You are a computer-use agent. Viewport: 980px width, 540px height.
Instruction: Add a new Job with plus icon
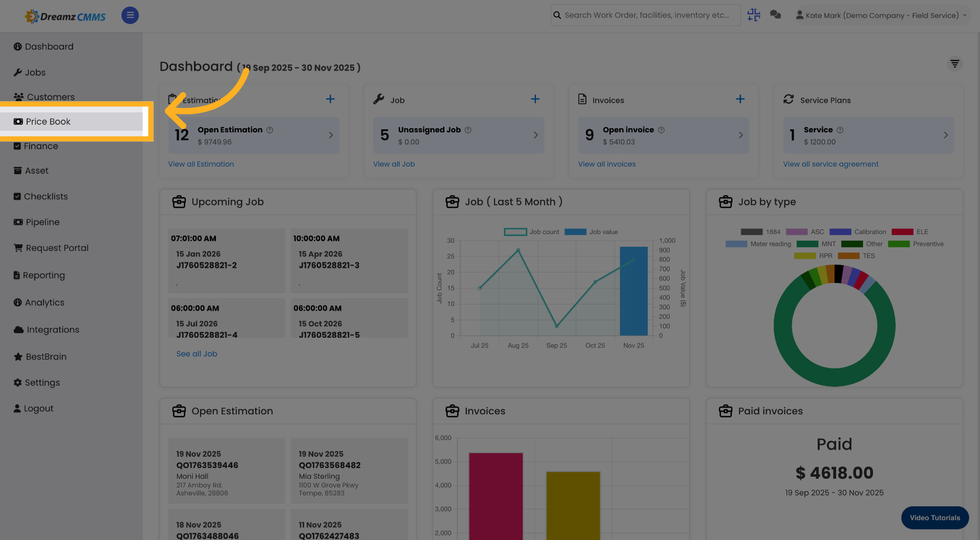pos(535,99)
